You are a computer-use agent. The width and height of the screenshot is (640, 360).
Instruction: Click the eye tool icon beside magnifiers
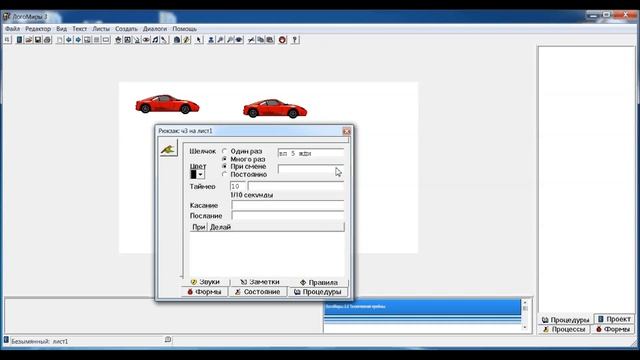point(239,40)
